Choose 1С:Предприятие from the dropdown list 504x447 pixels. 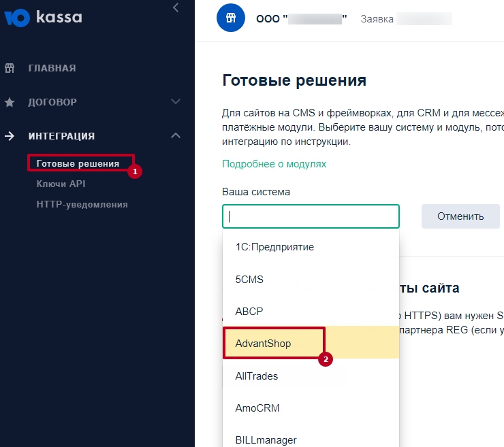pos(274,247)
